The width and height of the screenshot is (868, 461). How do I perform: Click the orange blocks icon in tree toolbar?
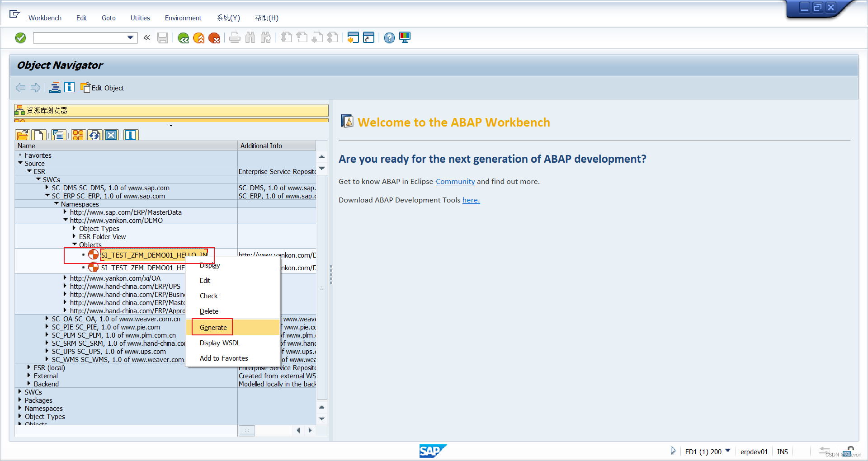(x=78, y=135)
